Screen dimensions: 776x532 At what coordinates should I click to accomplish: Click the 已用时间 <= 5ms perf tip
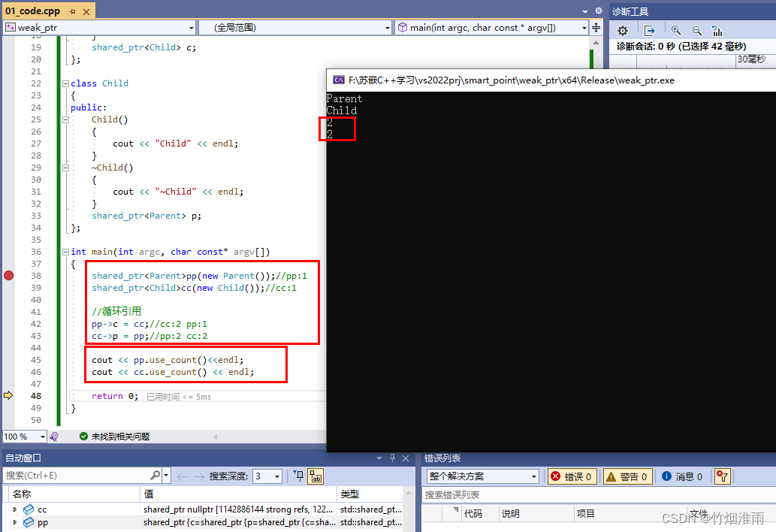coord(179,397)
